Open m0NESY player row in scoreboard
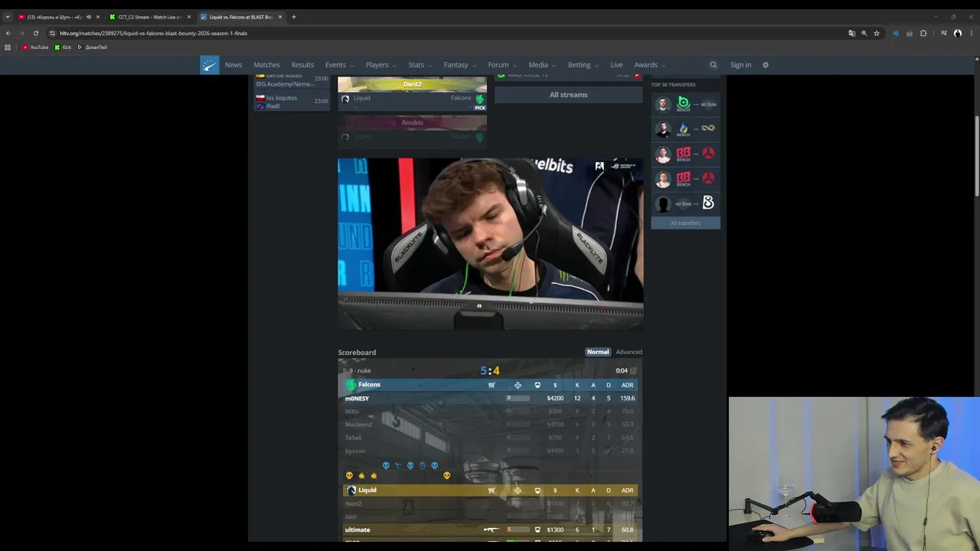The width and height of the screenshot is (980, 551). coord(490,399)
